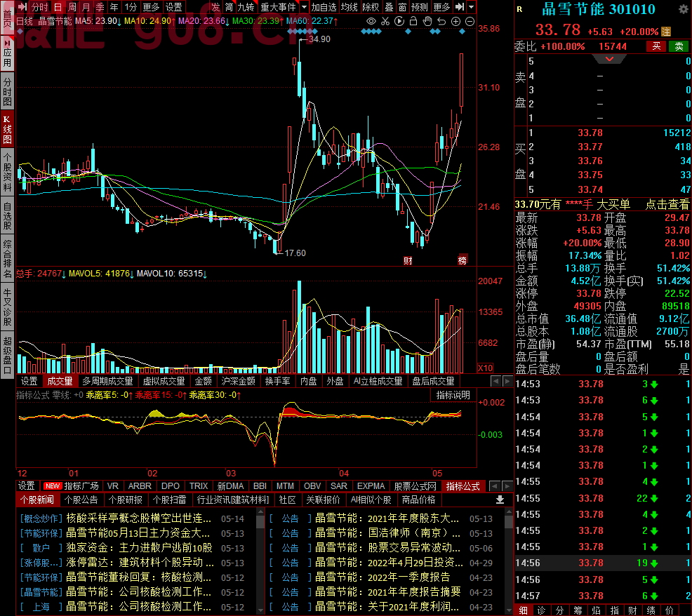Toggle 叠 overlay comparison
This screenshot has height=616, width=692.
[390, 7]
